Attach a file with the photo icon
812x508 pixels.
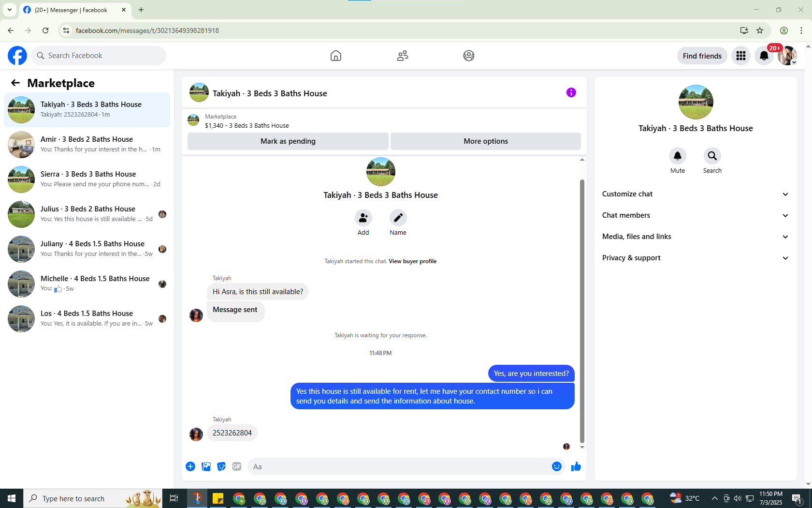[x=206, y=466]
